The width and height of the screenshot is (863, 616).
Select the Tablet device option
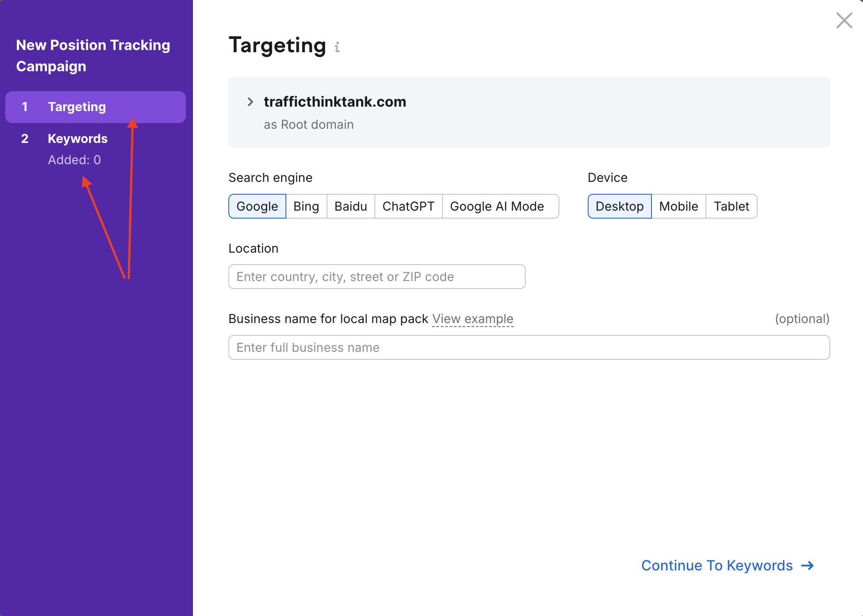coord(731,206)
